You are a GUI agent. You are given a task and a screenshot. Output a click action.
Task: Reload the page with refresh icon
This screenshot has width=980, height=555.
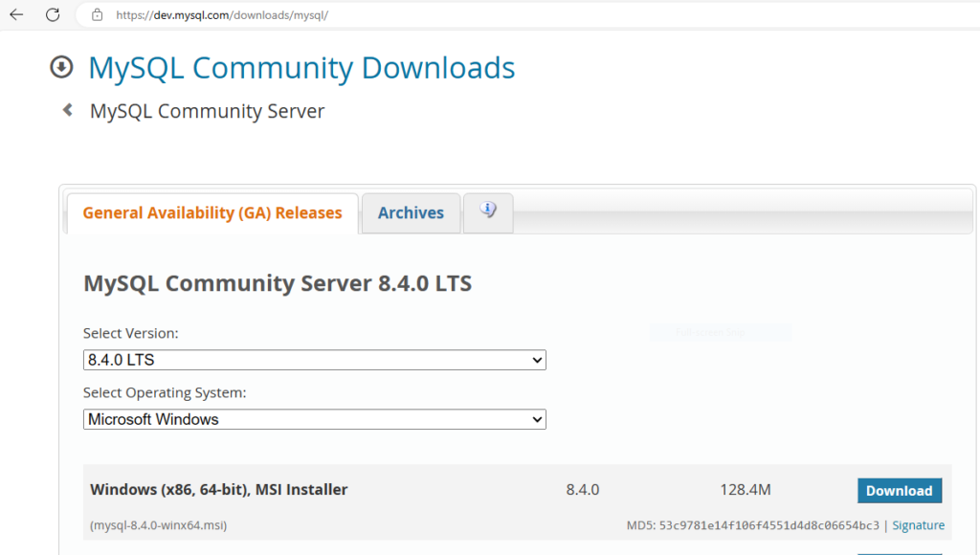click(x=53, y=15)
